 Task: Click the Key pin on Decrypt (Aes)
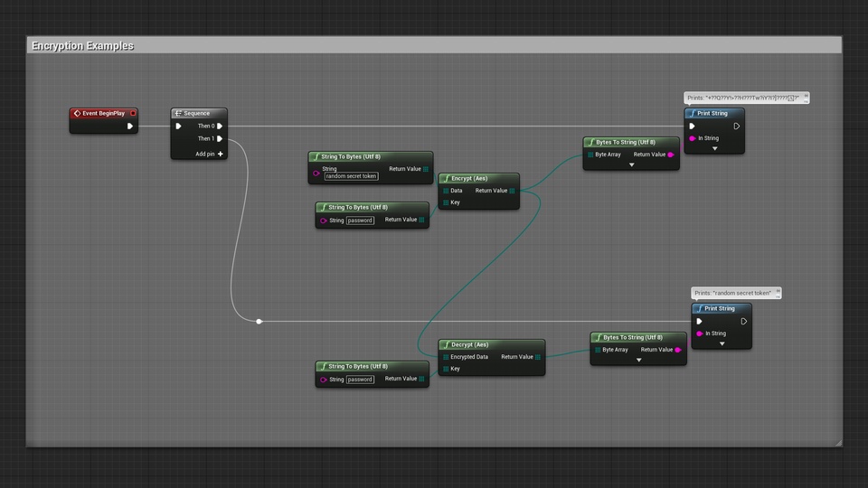446,369
